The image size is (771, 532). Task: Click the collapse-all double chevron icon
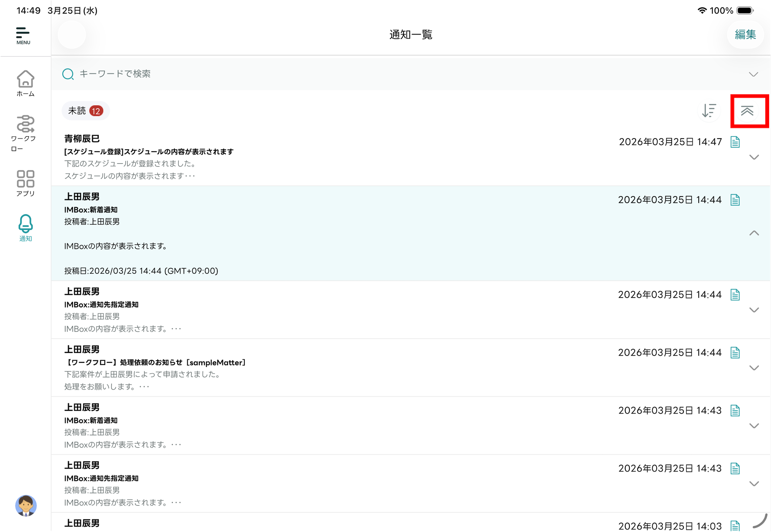tap(747, 111)
